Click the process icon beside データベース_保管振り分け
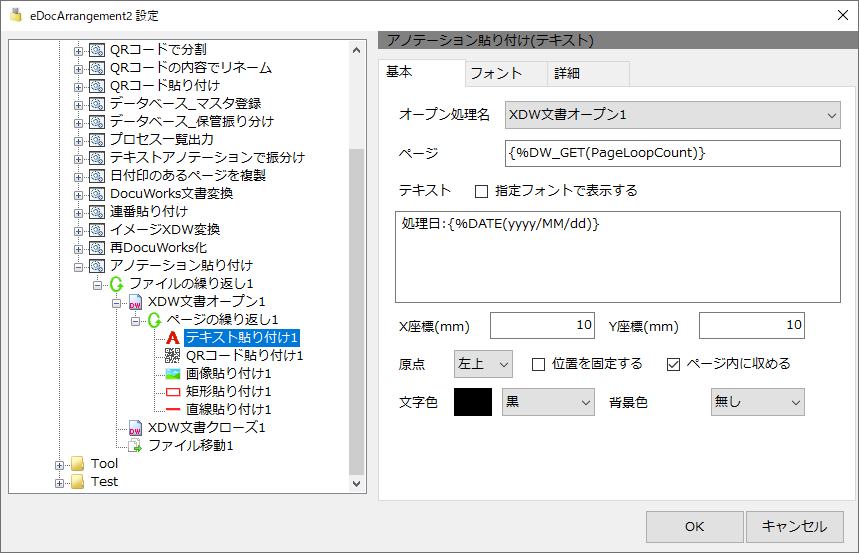This screenshot has width=859, height=553. click(x=97, y=122)
